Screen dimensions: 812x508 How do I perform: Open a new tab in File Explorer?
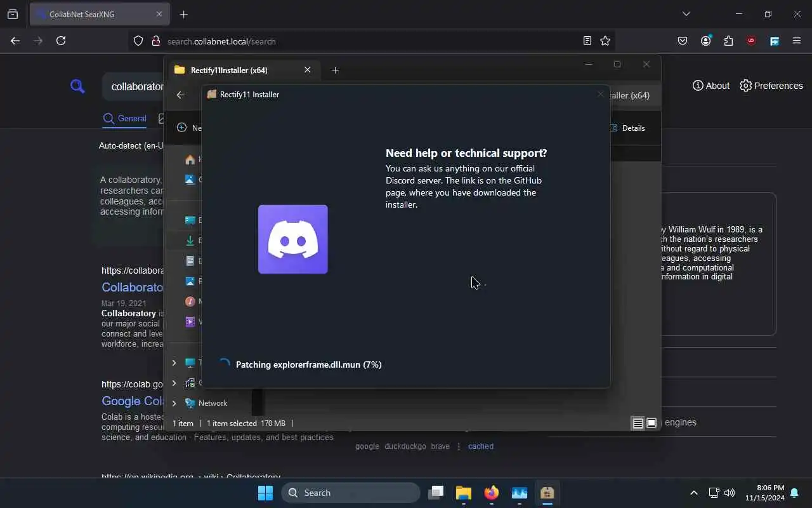pyautogui.click(x=336, y=70)
